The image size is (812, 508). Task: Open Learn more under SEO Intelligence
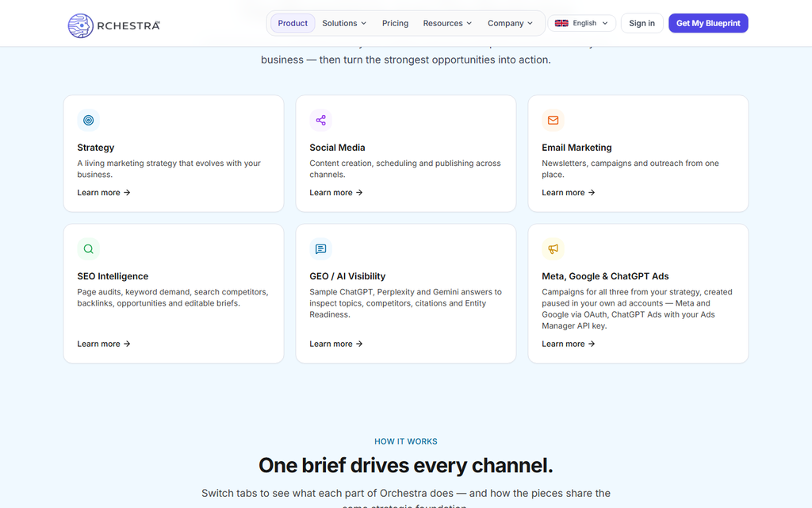104,344
